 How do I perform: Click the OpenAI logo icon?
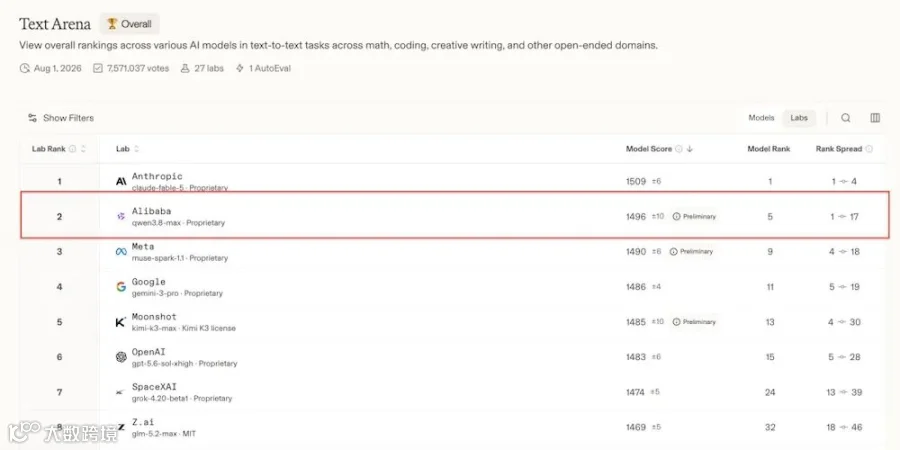coord(121,357)
